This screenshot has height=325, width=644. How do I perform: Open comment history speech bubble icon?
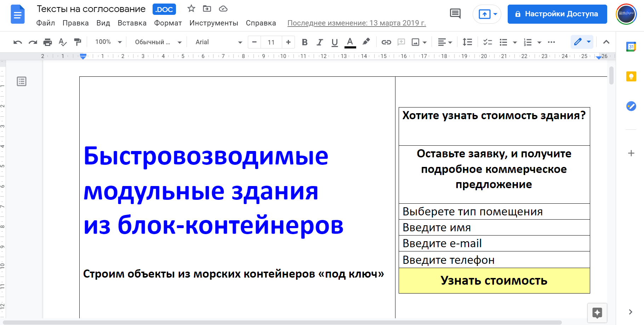(x=455, y=14)
